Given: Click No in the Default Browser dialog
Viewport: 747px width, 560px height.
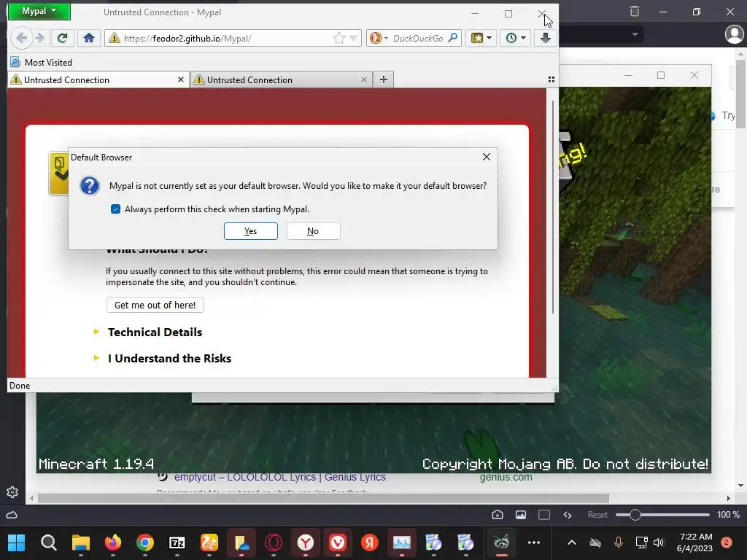Looking at the screenshot, I should coord(313,231).
